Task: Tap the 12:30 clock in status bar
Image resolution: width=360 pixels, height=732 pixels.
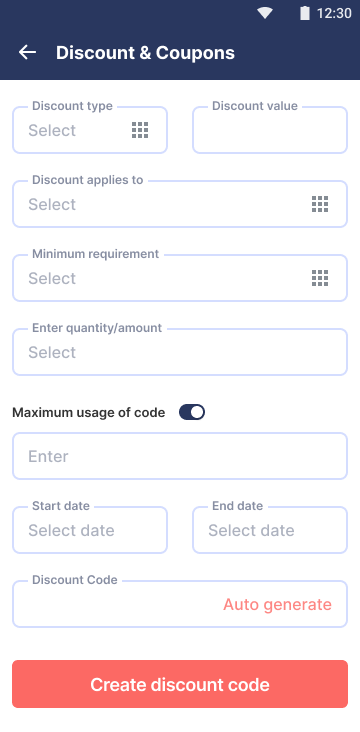Action: tap(334, 13)
